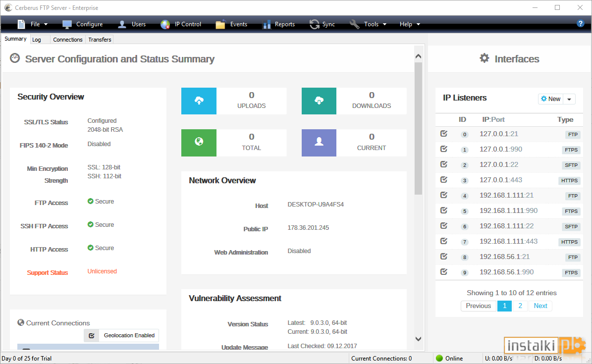The height and width of the screenshot is (364, 592).
Task: Open the Reports chart icon
Action: click(x=267, y=24)
